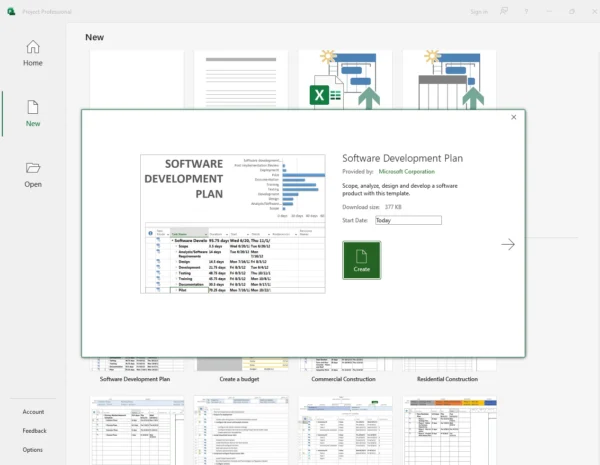Click the feedback icon in title bar
The width and height of the screenshot is (600, 465).
(x=504, y=11)
